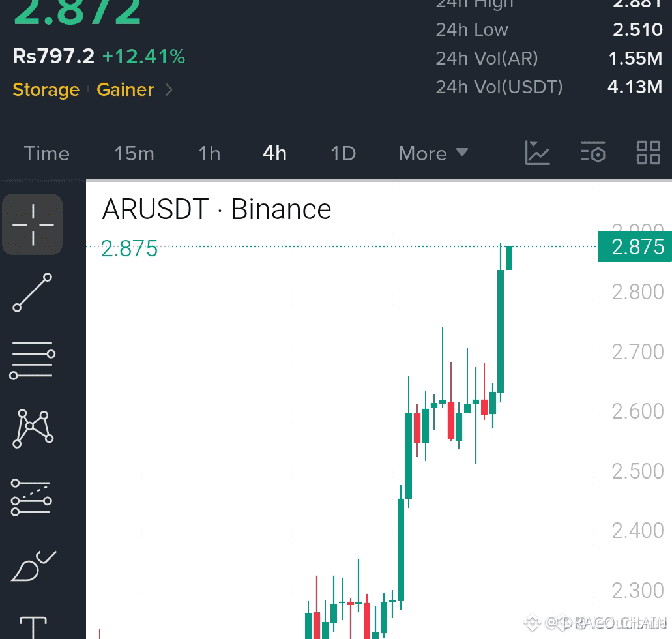
Task: Switch to the 1h interval
Action: [x=210, y=153]
